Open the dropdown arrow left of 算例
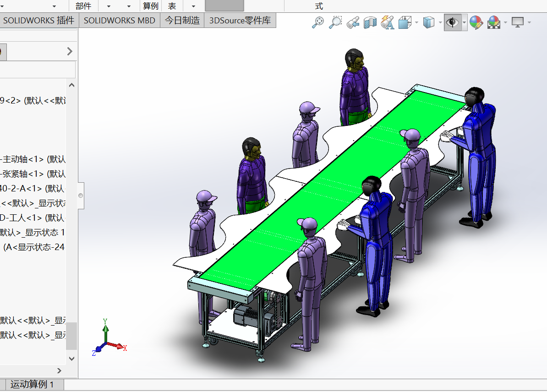The width and height of the screenshot is (547, 392). point(129,6)
